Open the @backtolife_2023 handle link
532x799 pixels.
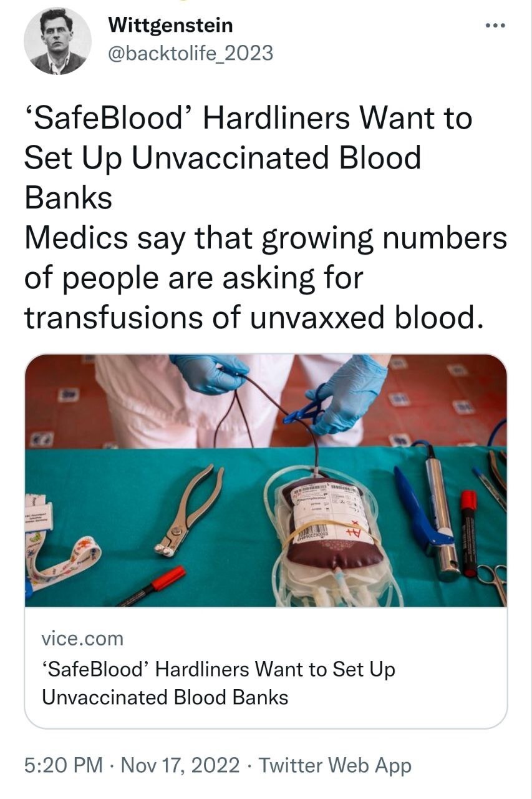pos(191,53)
